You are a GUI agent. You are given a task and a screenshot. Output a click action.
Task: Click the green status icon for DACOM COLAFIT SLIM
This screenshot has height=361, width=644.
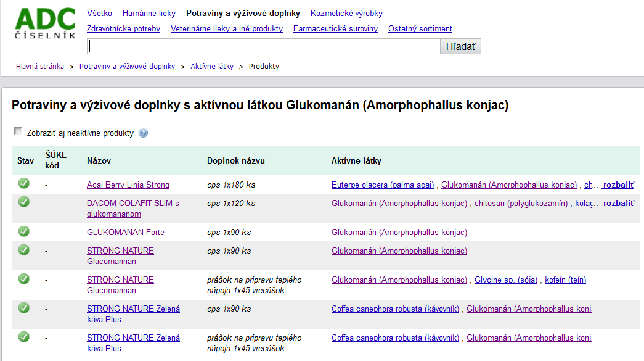(24, 202)
